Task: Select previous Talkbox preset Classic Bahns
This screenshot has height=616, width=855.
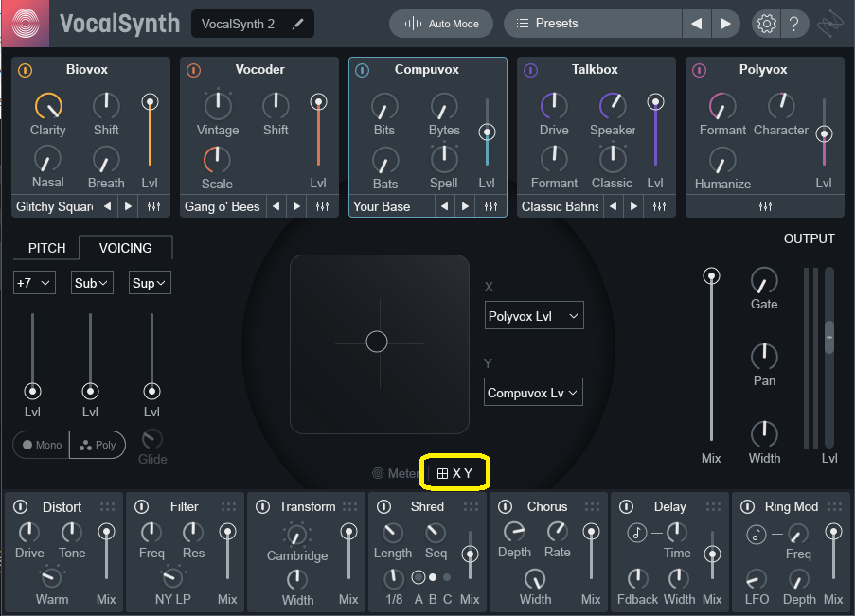Action: (x=613, y=206)
